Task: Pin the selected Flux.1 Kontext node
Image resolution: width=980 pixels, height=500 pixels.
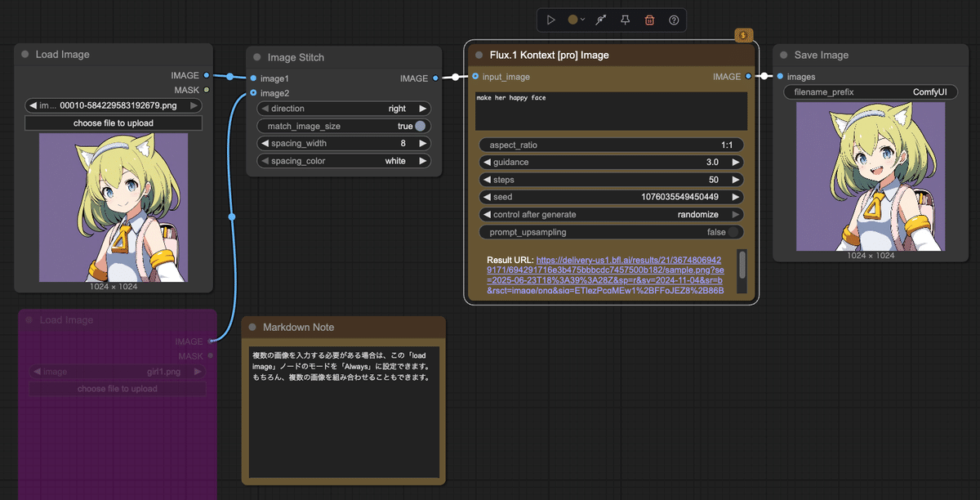Action: 626,20
